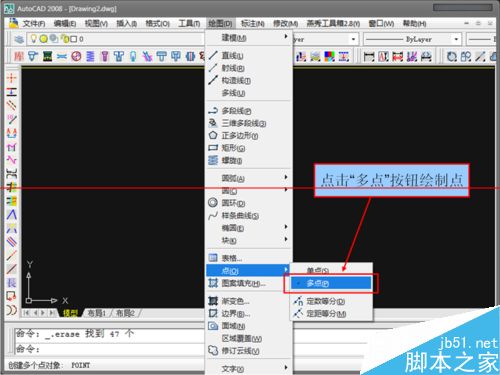Viewport: 500px width, 375px height.
Task: Open the 窗口(W) menu
Action: tap(381, 24)
